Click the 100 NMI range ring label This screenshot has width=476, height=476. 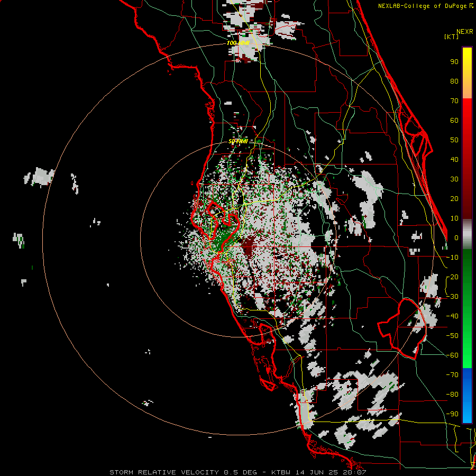[x=238, y=43]
